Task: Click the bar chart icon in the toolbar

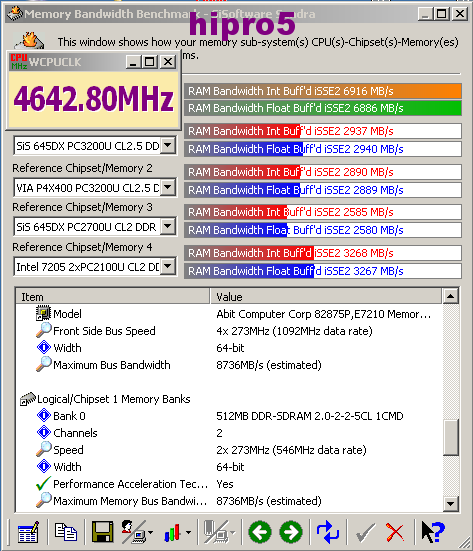Action: [173, 533]
